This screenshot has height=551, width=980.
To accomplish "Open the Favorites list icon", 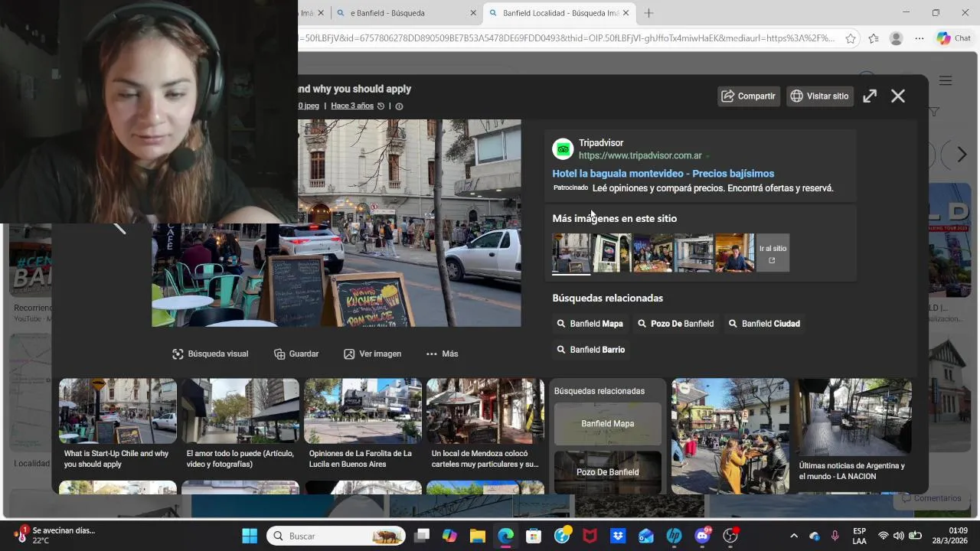I will 874,38.
